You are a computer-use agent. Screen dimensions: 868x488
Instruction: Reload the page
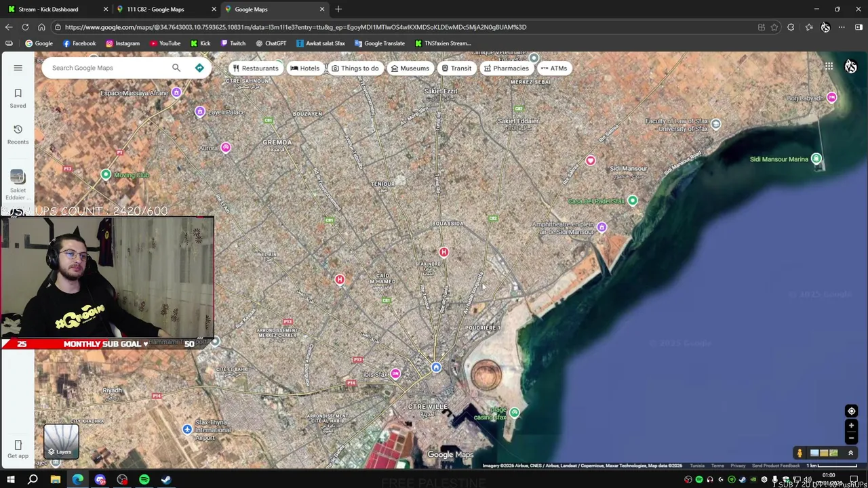[25, 27]
